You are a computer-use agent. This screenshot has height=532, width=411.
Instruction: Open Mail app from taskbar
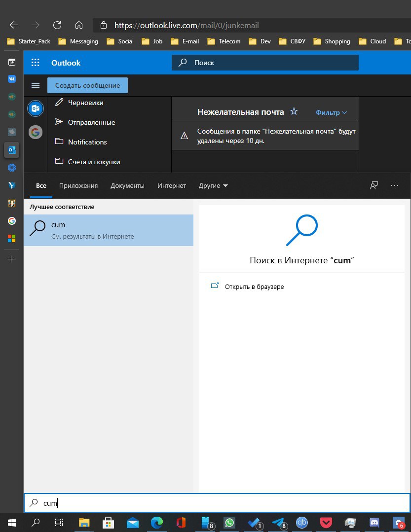tap(133, 523)
